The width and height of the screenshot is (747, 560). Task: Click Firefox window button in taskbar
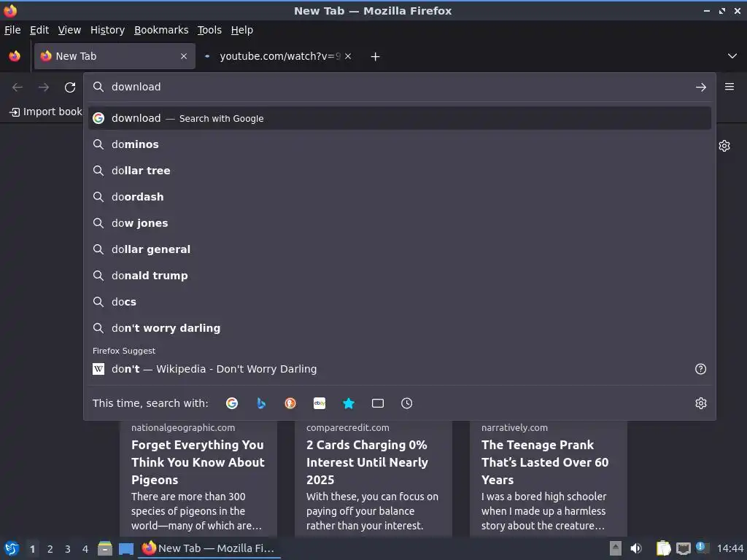pyautogui.click(x=209, y=548)
